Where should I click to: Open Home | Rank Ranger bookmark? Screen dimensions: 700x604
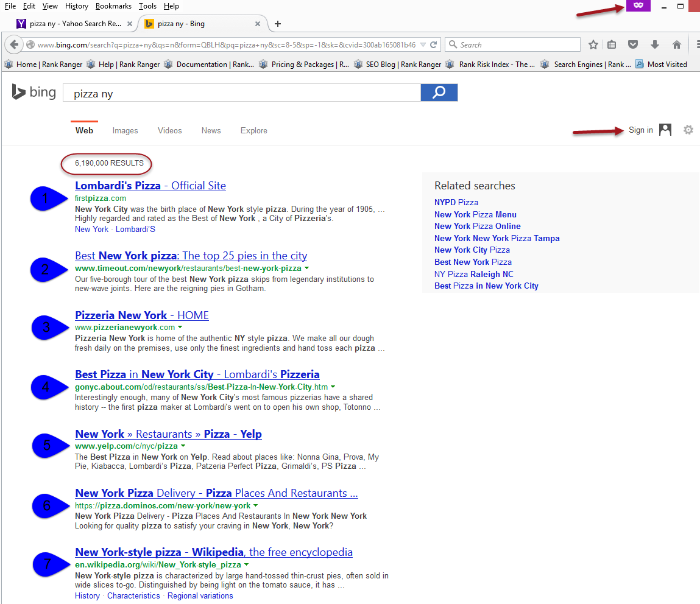coord(44,65)
